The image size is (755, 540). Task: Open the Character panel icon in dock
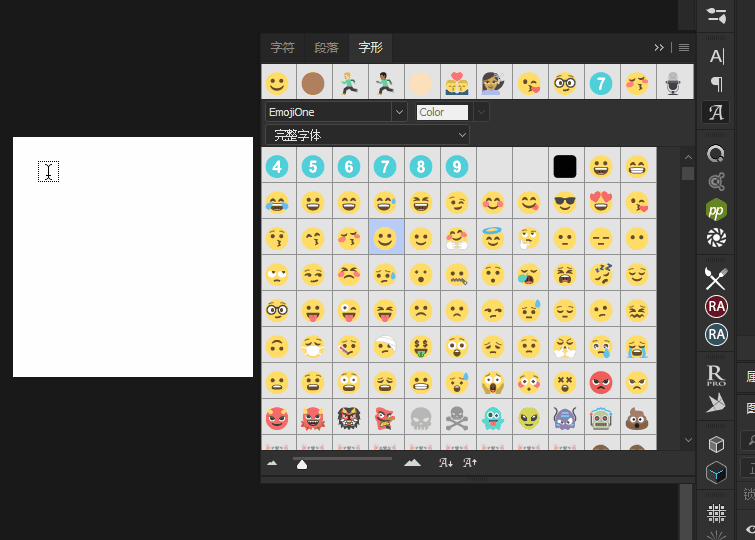716,57
